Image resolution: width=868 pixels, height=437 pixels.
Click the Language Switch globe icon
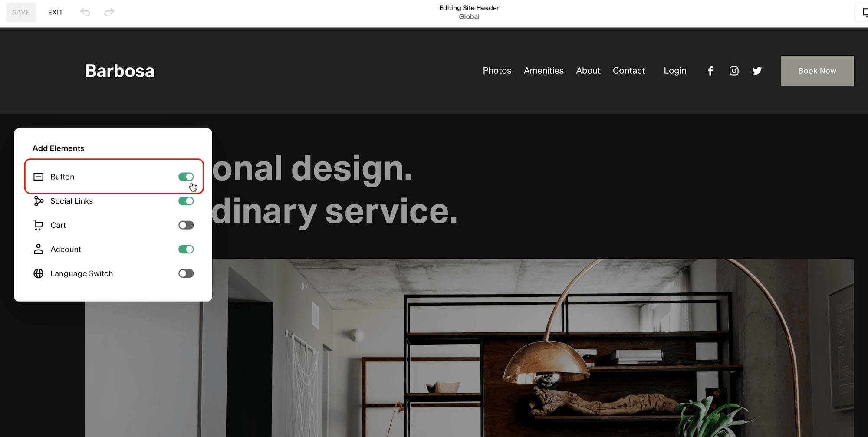[38, 273]
